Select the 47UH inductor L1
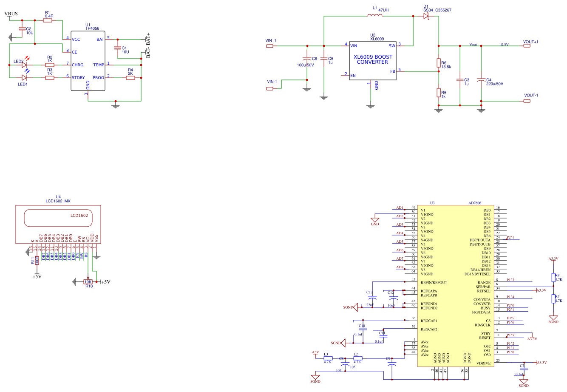The width and height of the screenshot is (567, 392). (374, 16)
